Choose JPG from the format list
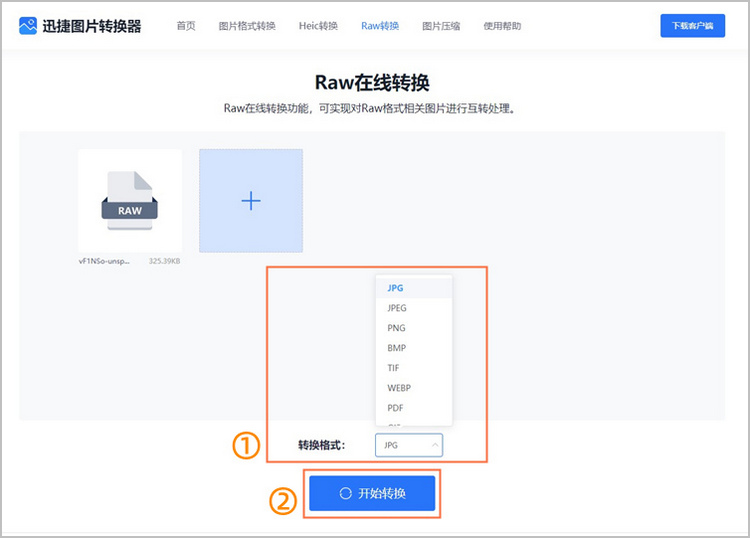750x538 pixels. click(395, 288)
